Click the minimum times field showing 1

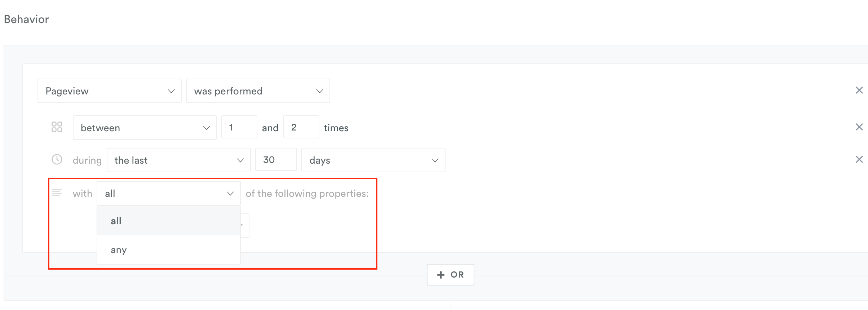pyautogui.click(x=239, y=127)
